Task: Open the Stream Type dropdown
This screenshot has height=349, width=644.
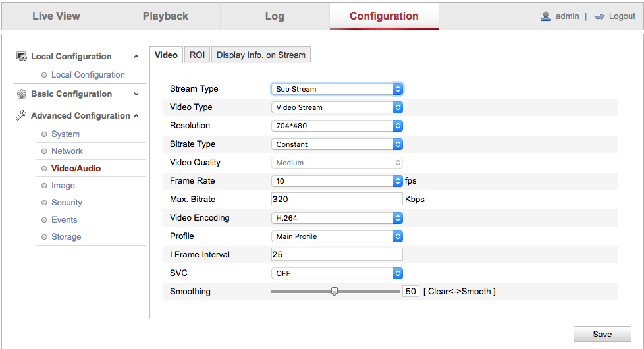Action: pos(336,89)
